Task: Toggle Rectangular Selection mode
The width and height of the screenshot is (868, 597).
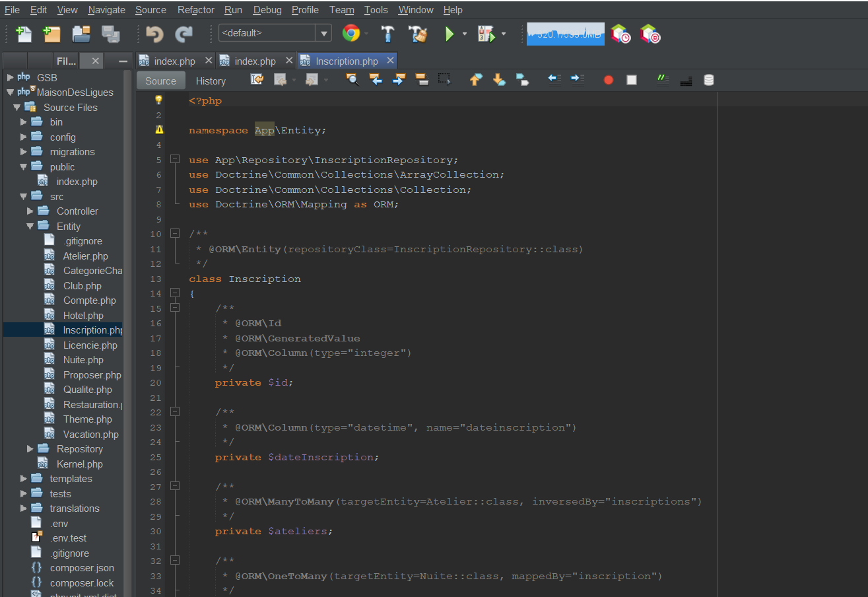Action: [x=445, y=80]
